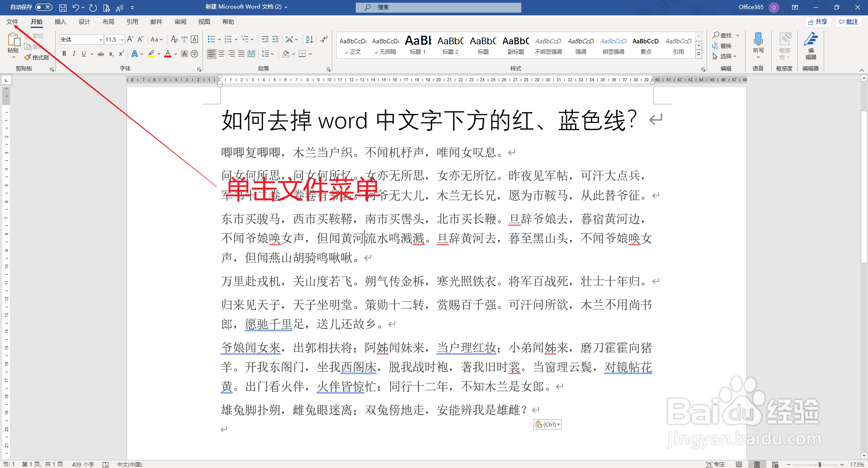Apply italic formatting
This screenshot has height=468, width=868.
point(74,53)
